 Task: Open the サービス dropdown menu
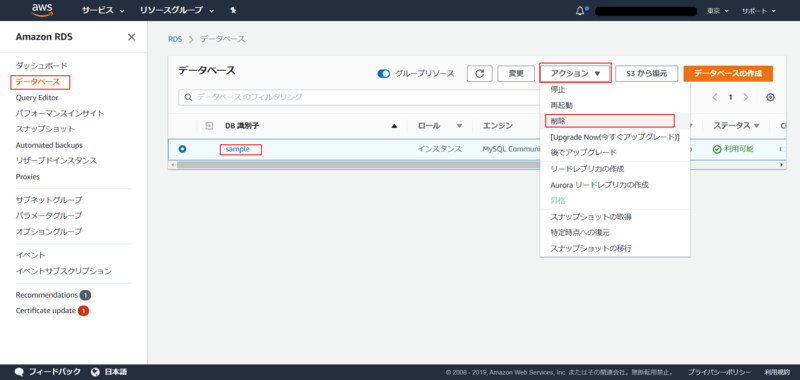point(104,10)
